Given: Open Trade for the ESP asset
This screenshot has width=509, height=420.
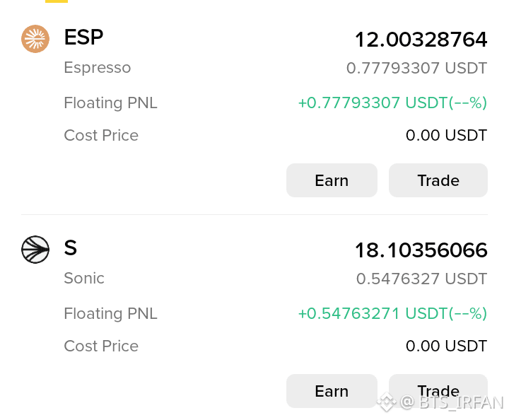Looking at the screenshot, I should click(x=438, y=180).
